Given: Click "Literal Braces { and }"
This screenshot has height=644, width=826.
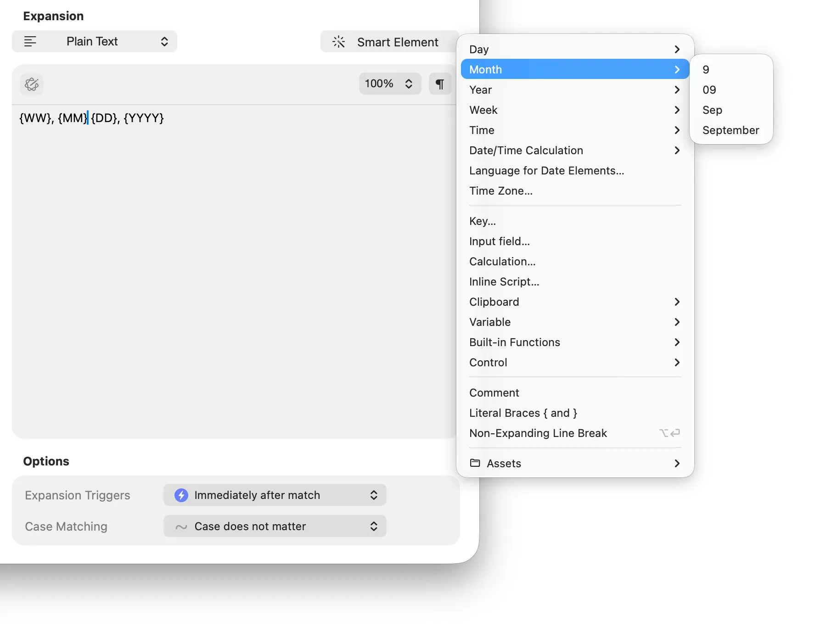Looking at the screenshot, I should point(523,413).
